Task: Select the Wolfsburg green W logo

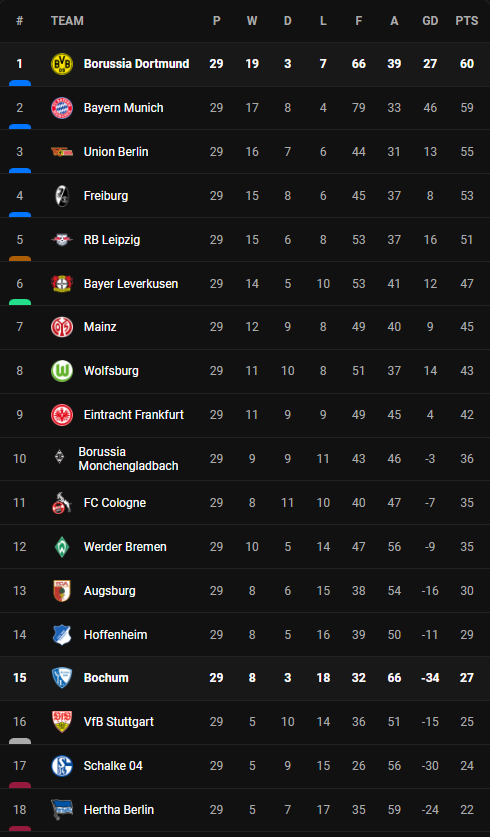Action: (62, 371)
